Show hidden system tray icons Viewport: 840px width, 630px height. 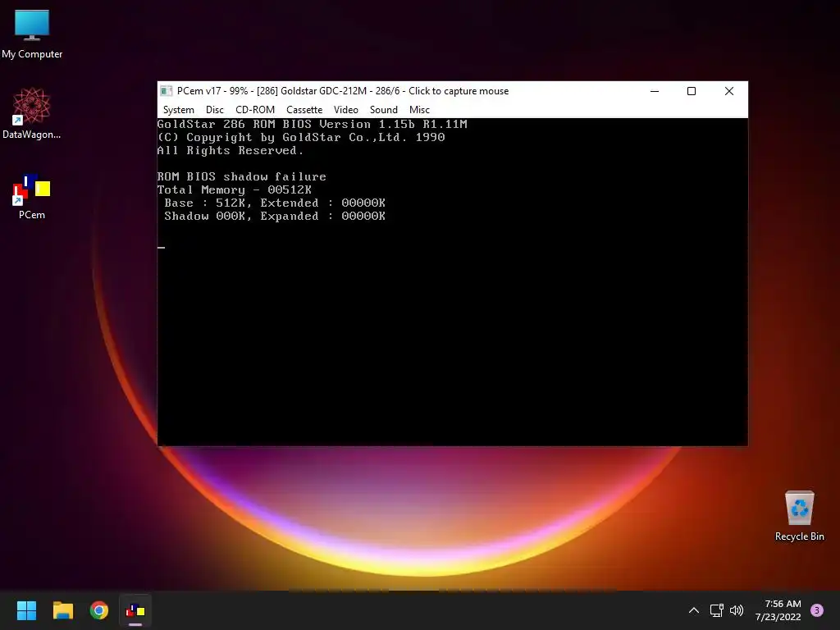[694, 610]
